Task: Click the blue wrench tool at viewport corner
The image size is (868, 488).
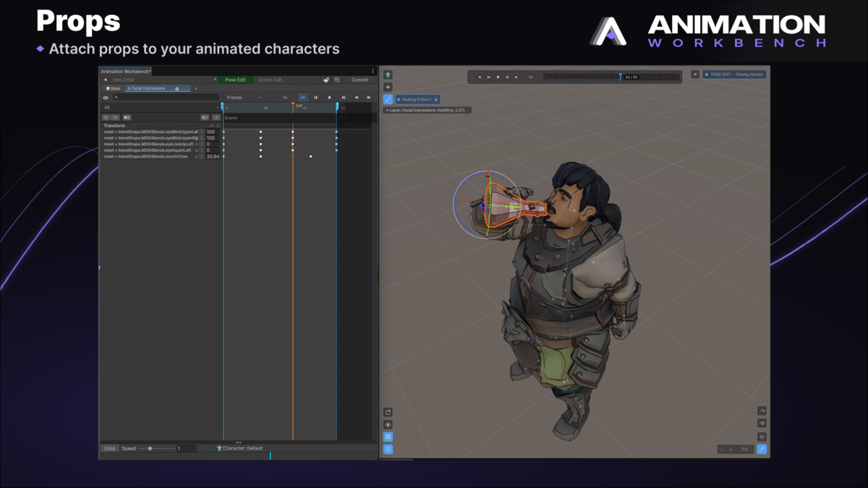Action: pyautogui.click(x=762, y=449)
